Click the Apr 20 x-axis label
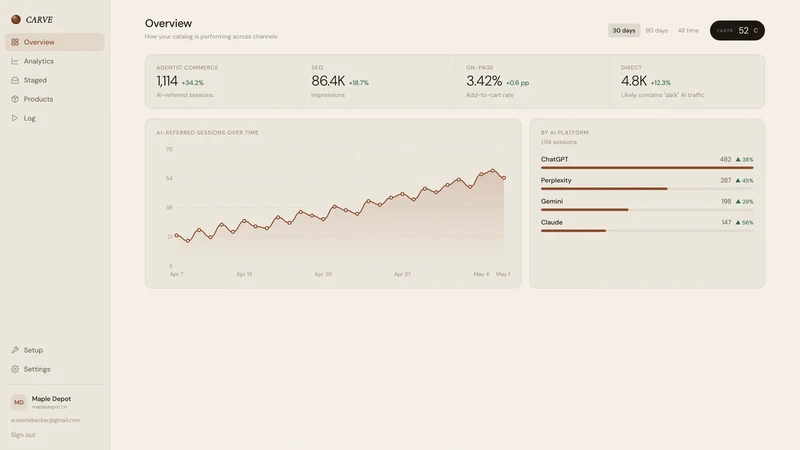Screen dimensions: 800x450 [323, 274]
